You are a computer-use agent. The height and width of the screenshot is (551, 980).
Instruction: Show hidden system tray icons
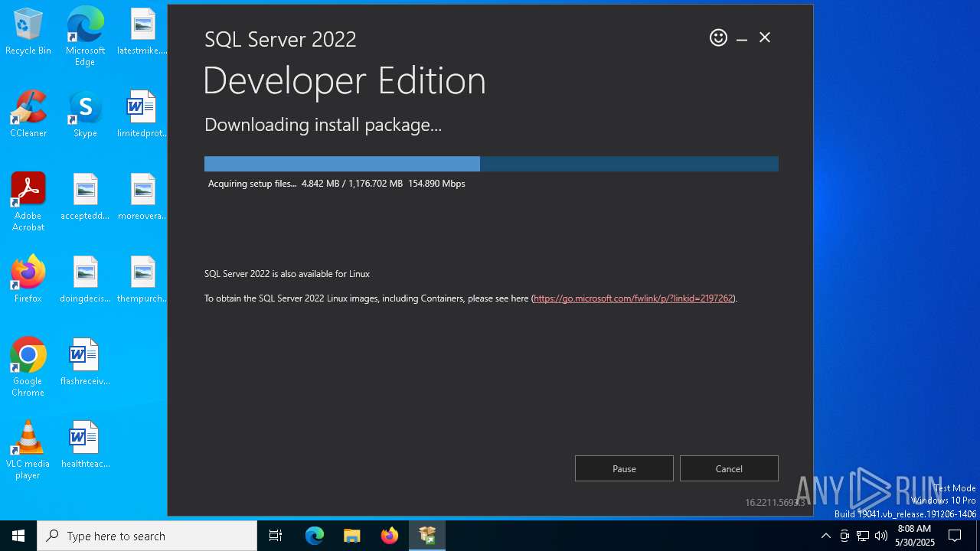pos(825,536)
